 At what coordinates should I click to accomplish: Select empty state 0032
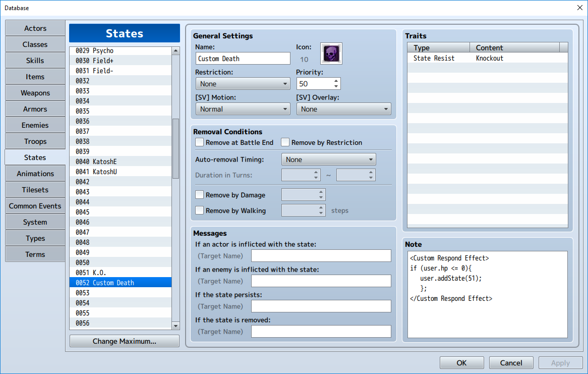pos(121,81)
